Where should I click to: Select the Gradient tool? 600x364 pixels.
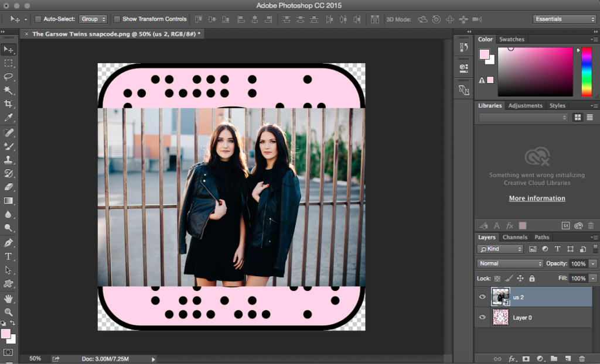pos(8,200)
